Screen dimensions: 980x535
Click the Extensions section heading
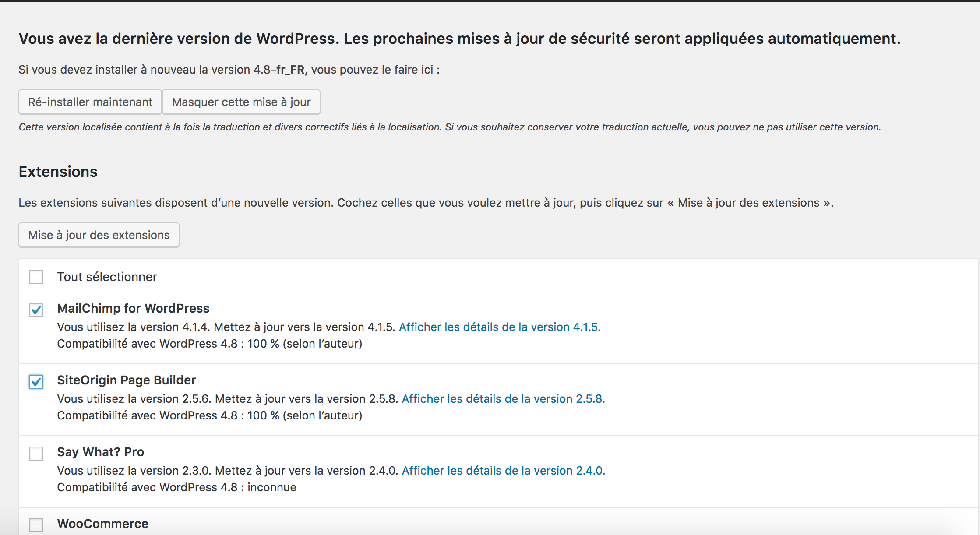point(58,172)
